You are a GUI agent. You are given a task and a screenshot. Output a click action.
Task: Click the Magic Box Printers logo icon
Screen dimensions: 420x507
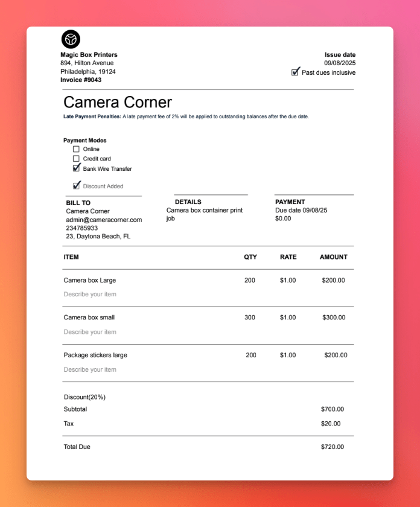click(x=71, y=39)
